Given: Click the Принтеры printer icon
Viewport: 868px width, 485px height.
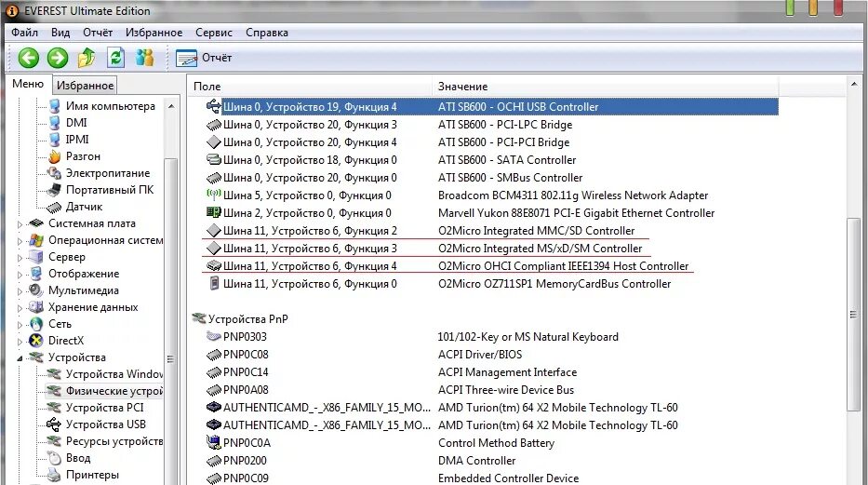Looking at the screenshot, I should pos(54,475).
